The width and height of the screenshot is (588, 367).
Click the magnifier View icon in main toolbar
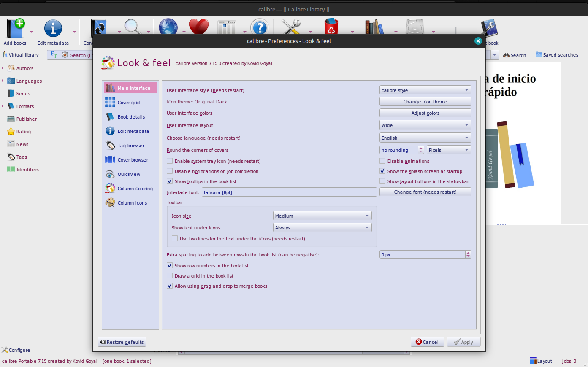(132, 26)
